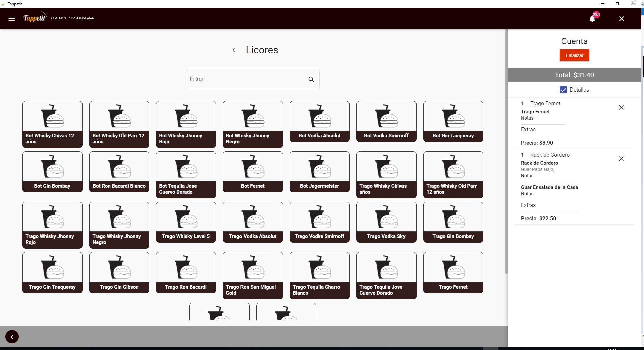This screenshot has height=350, width=644.
Task: Choose Trago Tequila Jose Cuervo Dorado
Action: (x=386, y=276)
